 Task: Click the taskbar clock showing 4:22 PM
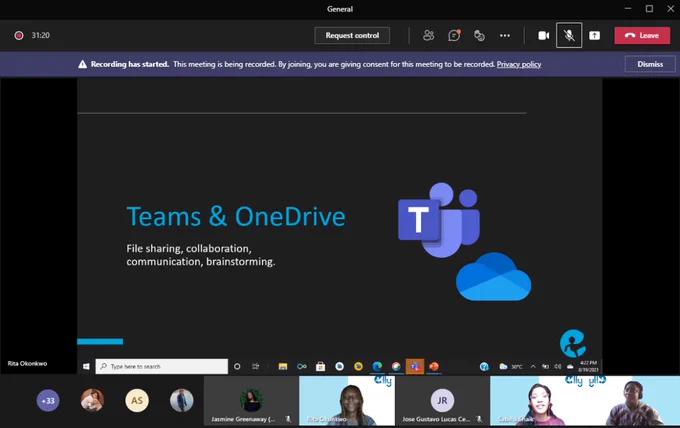click(x=588, y=366)
